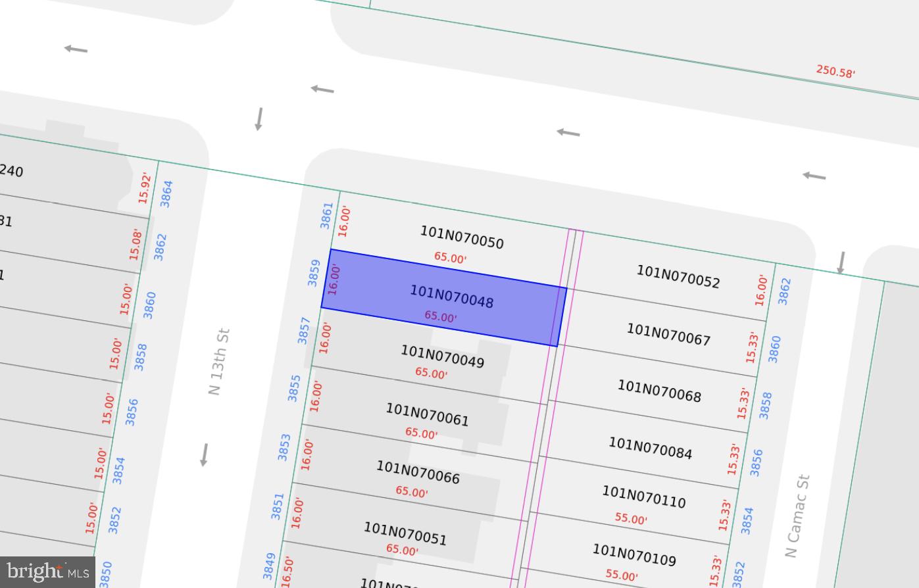Click on parcel 101N070067
The image size is (919, 588).
point(668,334)
